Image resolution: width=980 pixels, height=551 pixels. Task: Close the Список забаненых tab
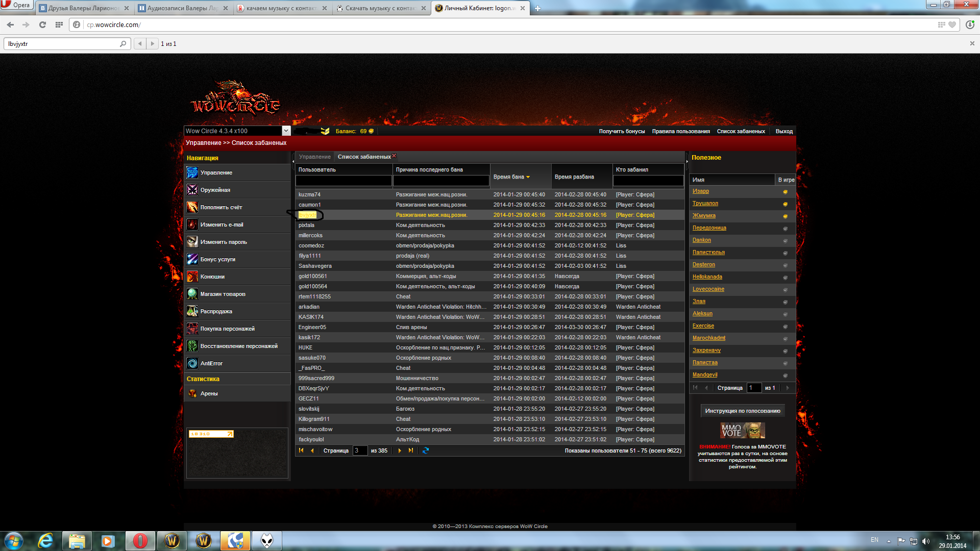[x=394, y=156]
